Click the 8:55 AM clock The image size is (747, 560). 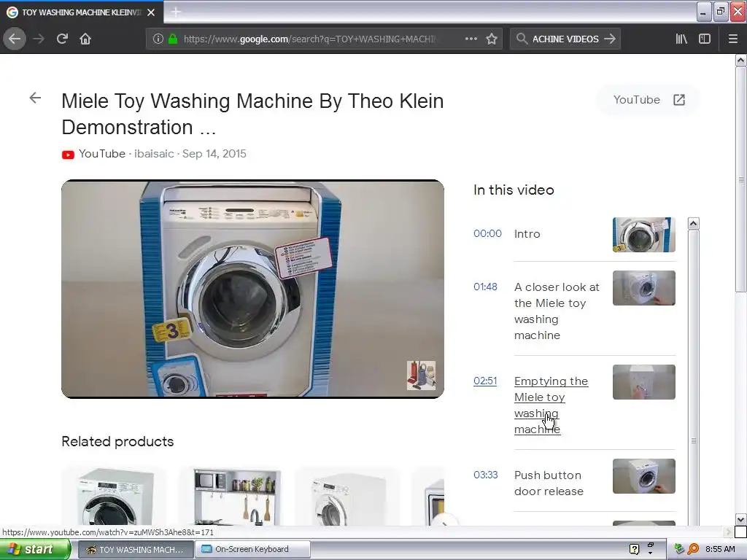click(720, 549)
